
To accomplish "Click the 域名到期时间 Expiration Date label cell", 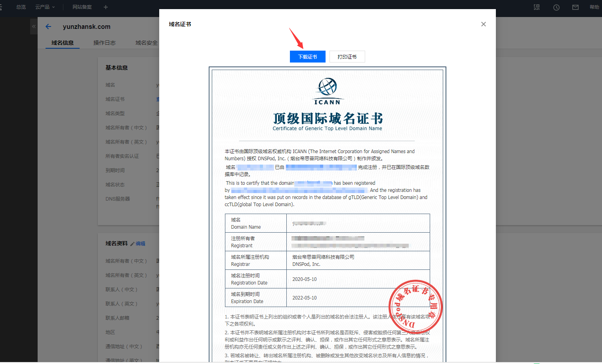I will 256,298.
